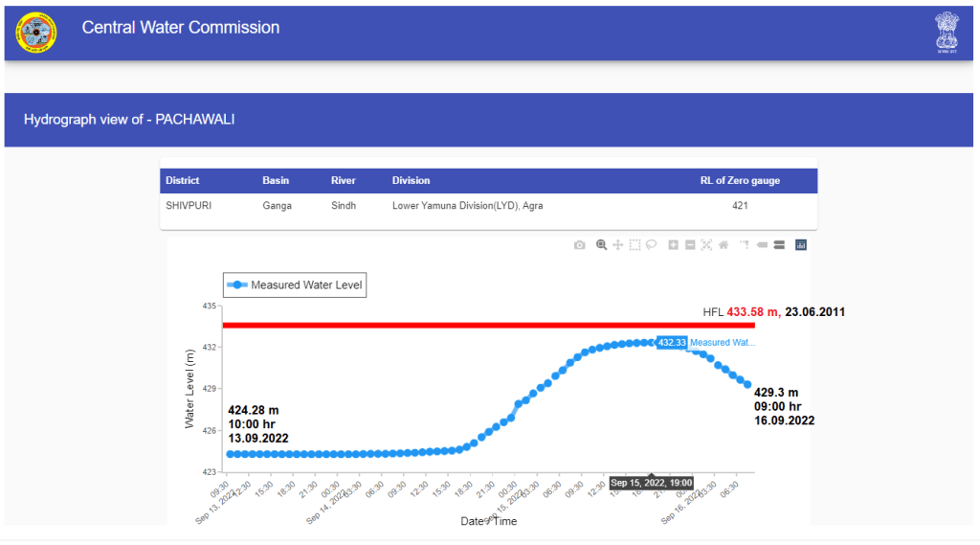Select the Zoom tool in chart toolbar
Screen dimensions: 980x545
tap(601, 245)
